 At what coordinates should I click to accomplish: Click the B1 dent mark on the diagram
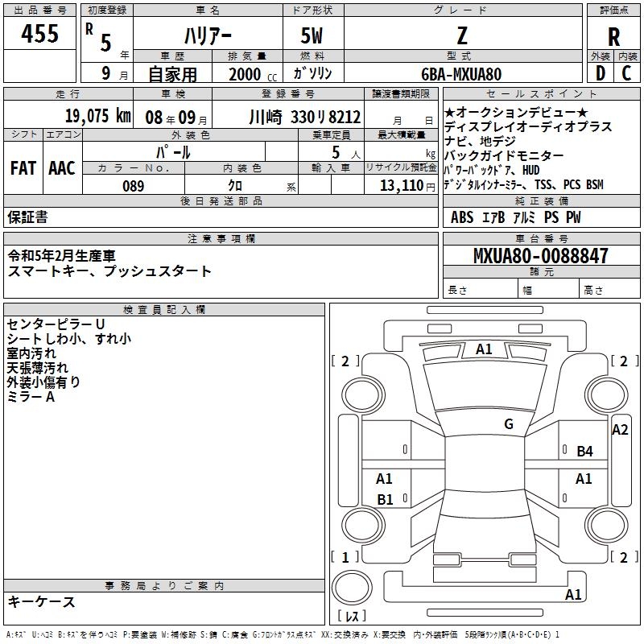tap(385, 500)
